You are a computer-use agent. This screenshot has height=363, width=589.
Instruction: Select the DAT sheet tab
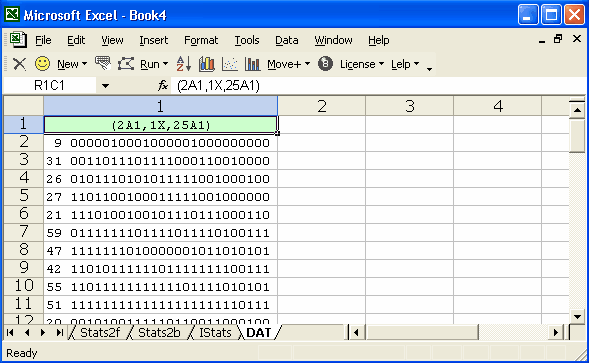(x=259, y=333)
